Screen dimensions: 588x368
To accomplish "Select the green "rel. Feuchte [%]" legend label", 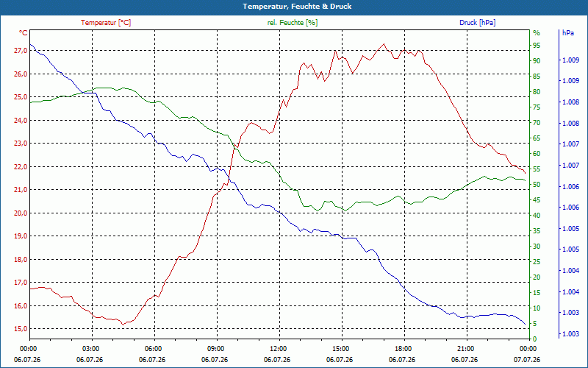I will click(293, 23).
